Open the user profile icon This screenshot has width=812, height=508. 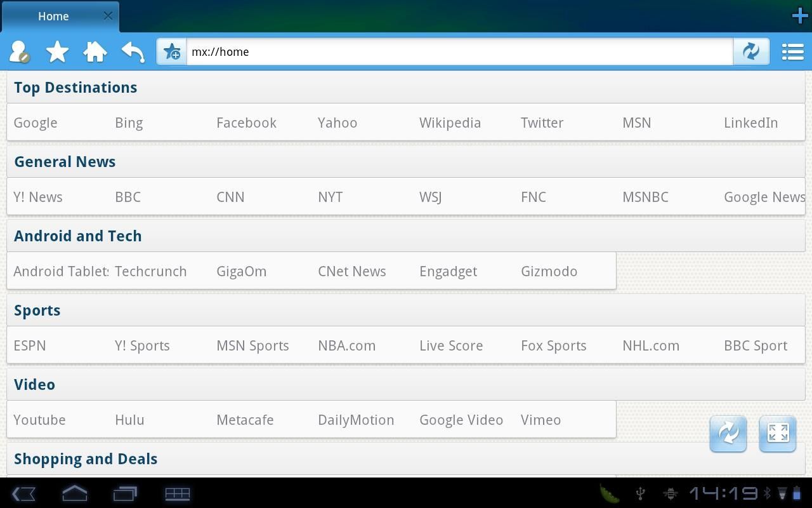point(18,52)
